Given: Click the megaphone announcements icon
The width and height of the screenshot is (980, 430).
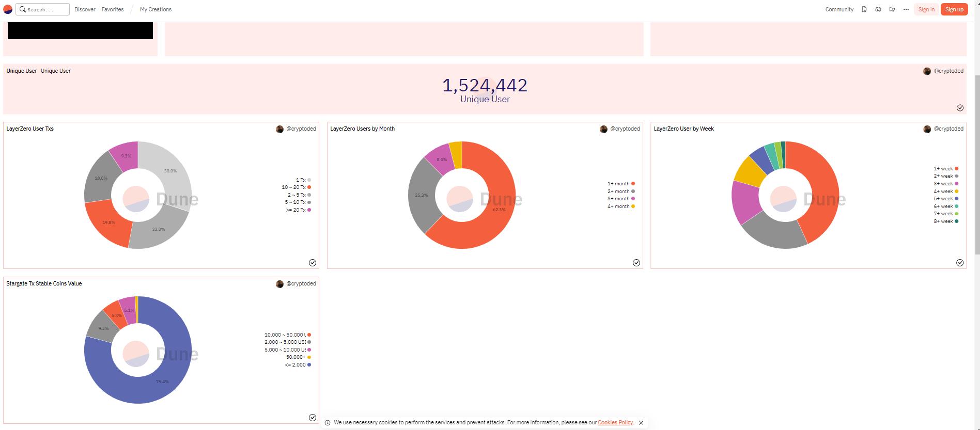Looking at the screenshot, I should click(x=892, y=9).
